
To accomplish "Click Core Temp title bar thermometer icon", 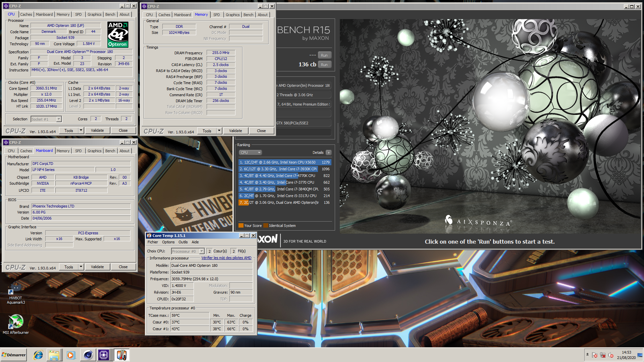I will (x=149, y=236).
